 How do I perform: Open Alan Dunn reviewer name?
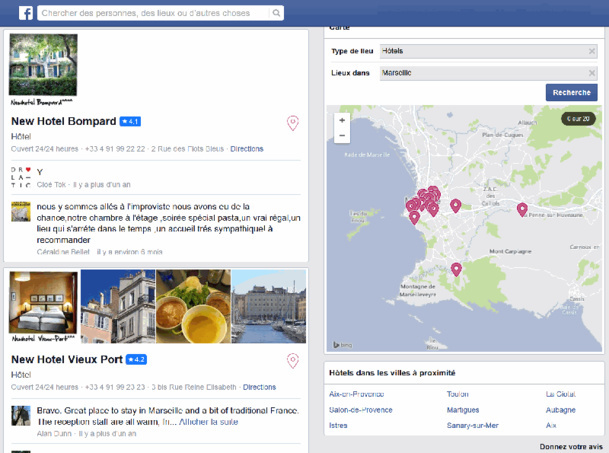(54, 434)
